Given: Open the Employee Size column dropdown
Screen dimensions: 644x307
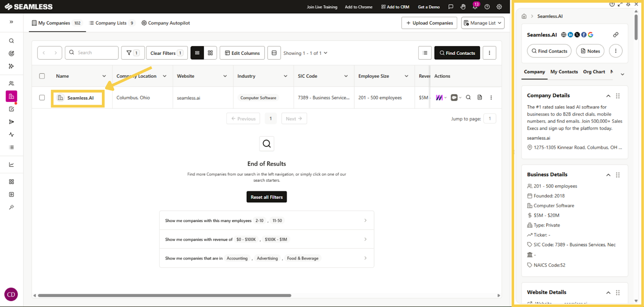Looking at the screenshot, I should pyautogui.click(x=407, y=76).
